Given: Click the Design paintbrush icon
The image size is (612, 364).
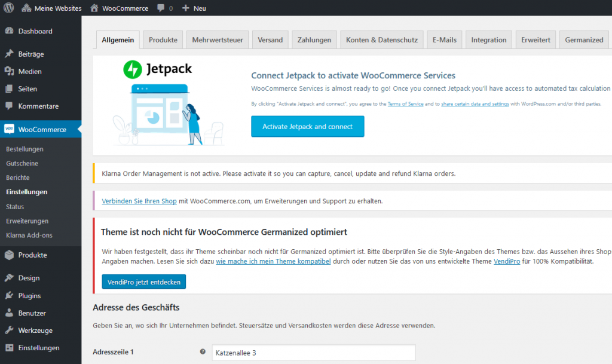Looking at the screenshot, I should (10, 278).
